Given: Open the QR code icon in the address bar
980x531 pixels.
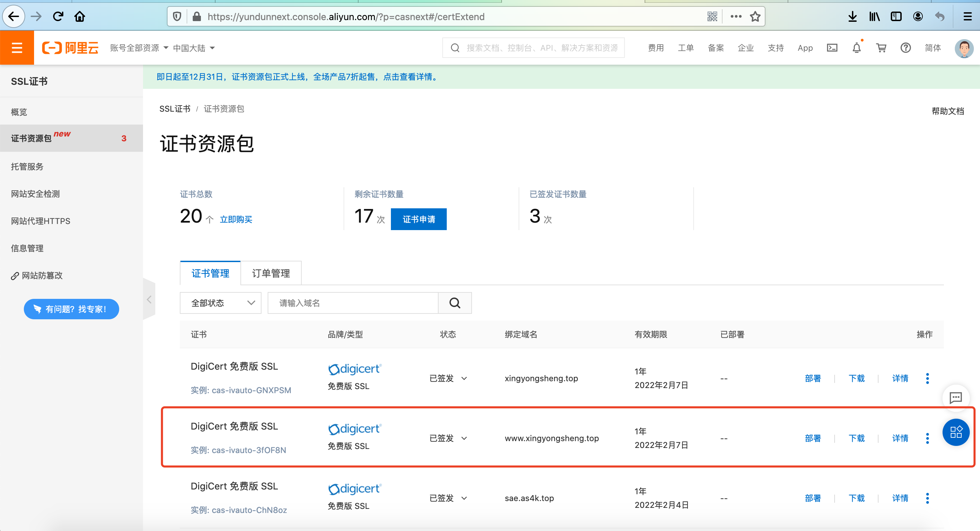Looking at the screenshot, I should [x=712, y=16].
